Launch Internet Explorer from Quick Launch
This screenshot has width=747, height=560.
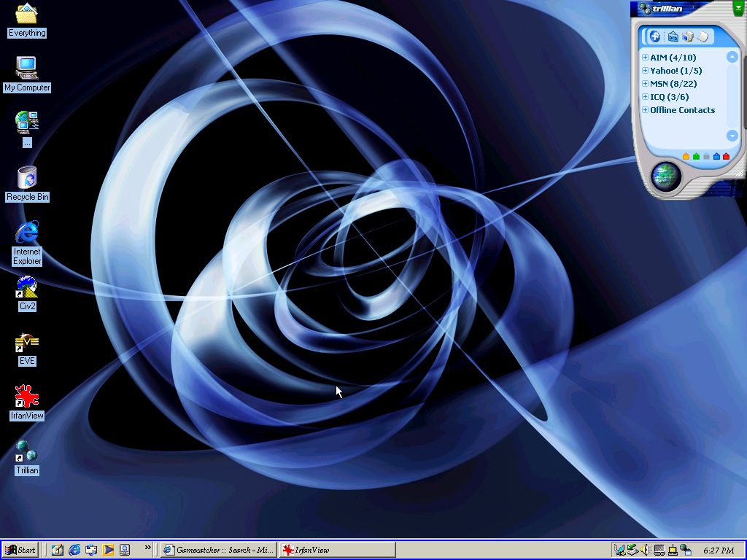click(74, 550)
